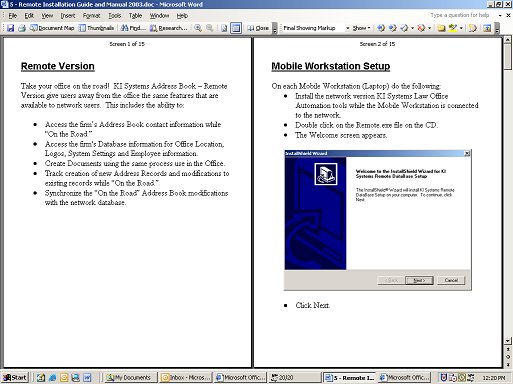513x384 pixels.
Task: Click the Next change arrow icon
Action: (392, 28)
